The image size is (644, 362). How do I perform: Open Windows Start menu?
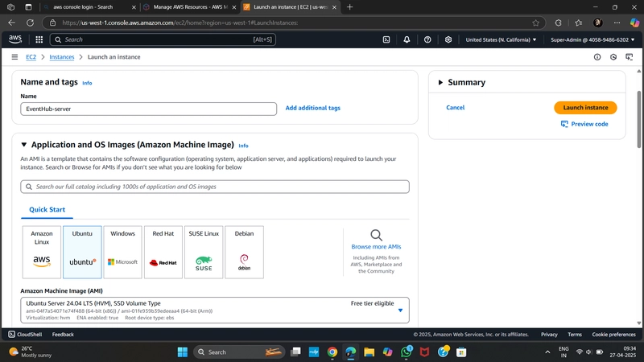[183, 352]
